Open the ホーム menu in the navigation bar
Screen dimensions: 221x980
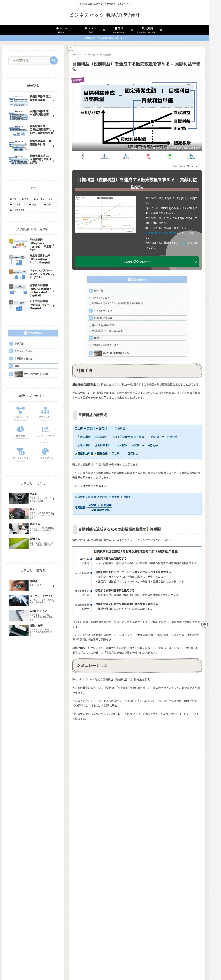pos(61,30)
